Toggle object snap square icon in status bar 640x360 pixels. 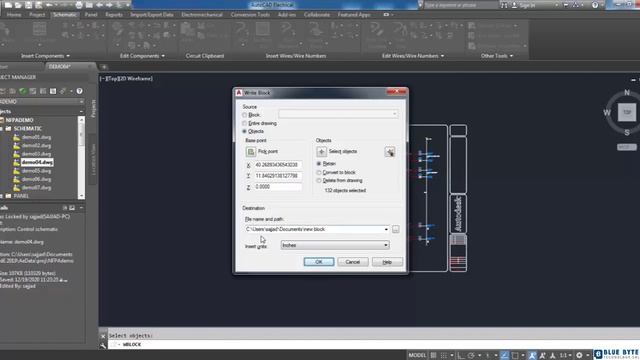click(x=515, y=355)
